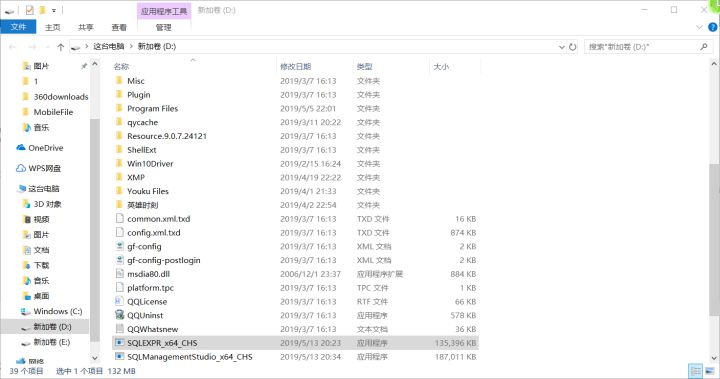Click 新加卷 (D:) in the address breadcrumb
Image resolution: width=720 pixels, height=379 pixels.
click(x=157, y=46)
